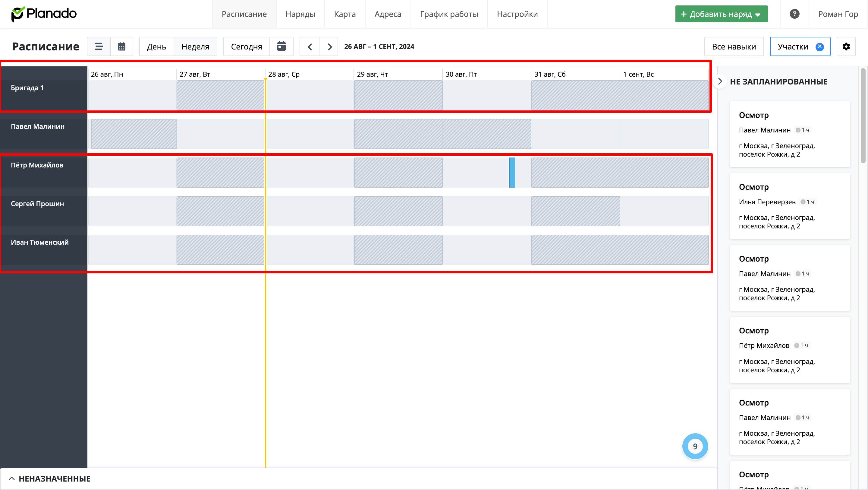868x490 pixels.
Task: Open the График работы tab
Action: pos(448,14)
